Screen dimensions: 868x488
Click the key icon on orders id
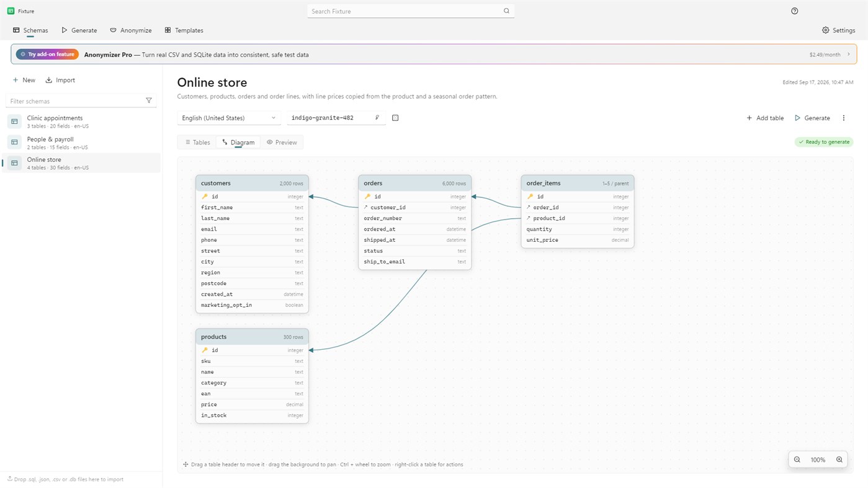point(367,197)
